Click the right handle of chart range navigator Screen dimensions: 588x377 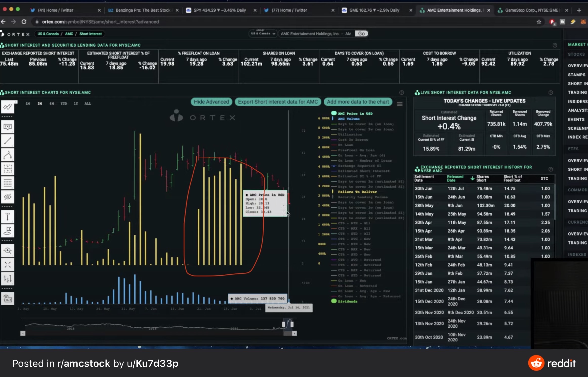292,324
